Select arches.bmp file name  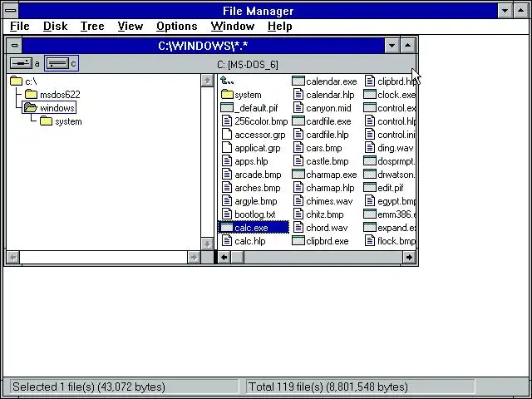258,188
